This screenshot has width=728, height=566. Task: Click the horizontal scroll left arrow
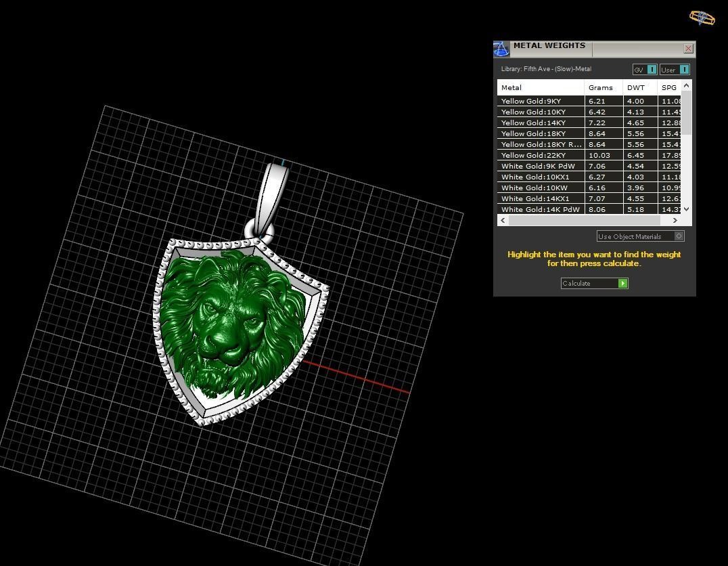pyautogui.click(x=503, y=220)
